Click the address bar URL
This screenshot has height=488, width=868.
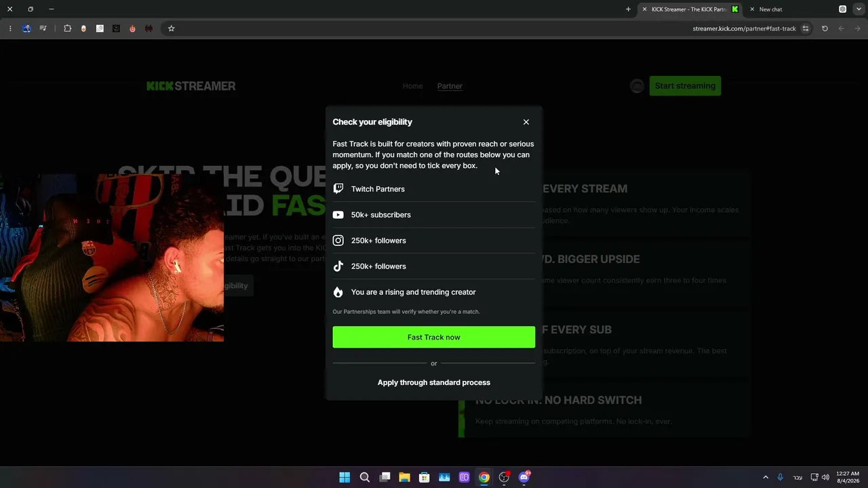click(x=744, y=28)
